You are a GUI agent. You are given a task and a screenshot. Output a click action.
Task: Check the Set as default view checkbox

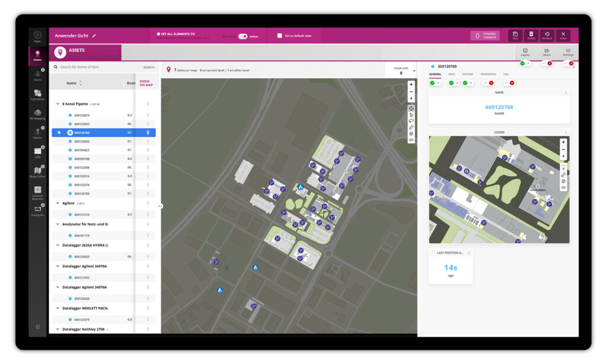[x=280, y=36]
